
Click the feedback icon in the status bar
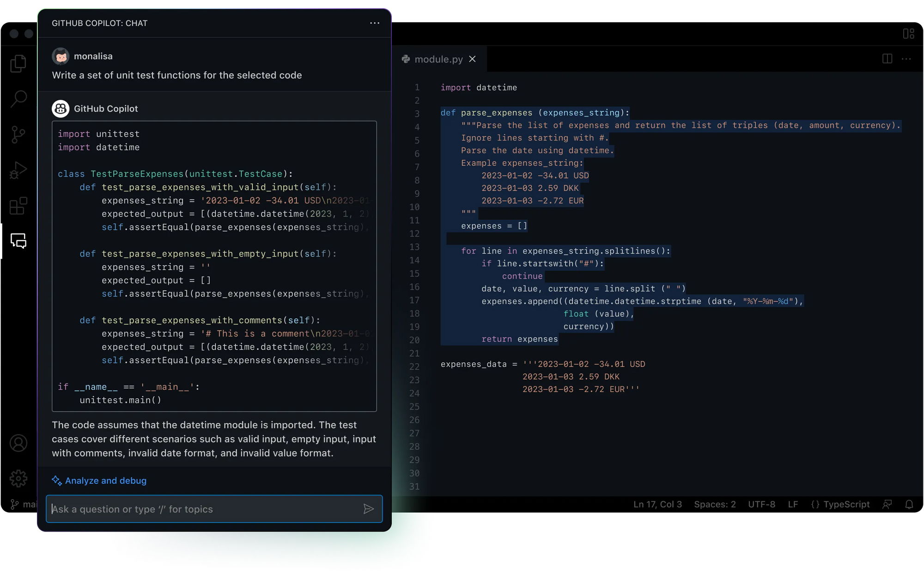point(887,504)
